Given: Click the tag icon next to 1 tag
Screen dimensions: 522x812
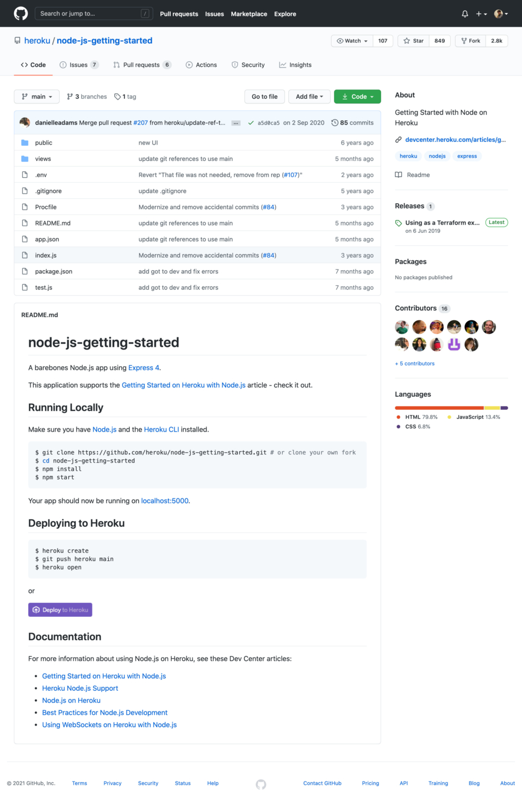Looking at the screenshot, I should click(x=117, y=96).
